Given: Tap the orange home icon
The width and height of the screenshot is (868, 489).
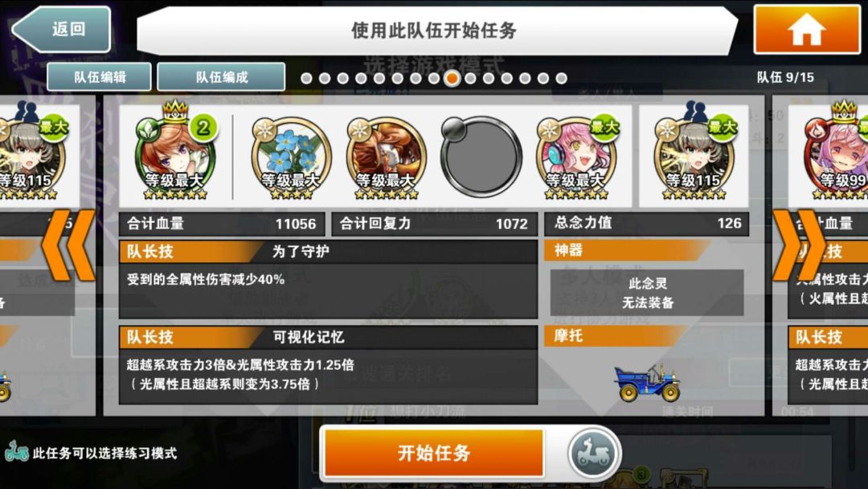Looking at the screenshot, I should click(x=807, y=30).
